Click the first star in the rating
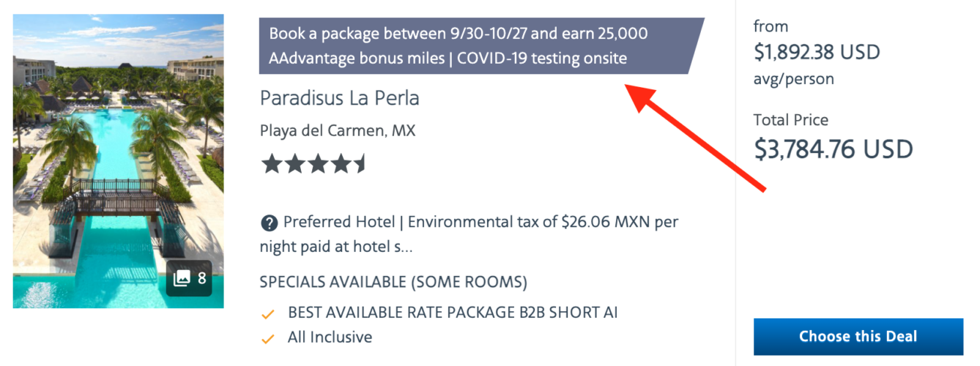This screenshot has width=980, height=366. 272,165
